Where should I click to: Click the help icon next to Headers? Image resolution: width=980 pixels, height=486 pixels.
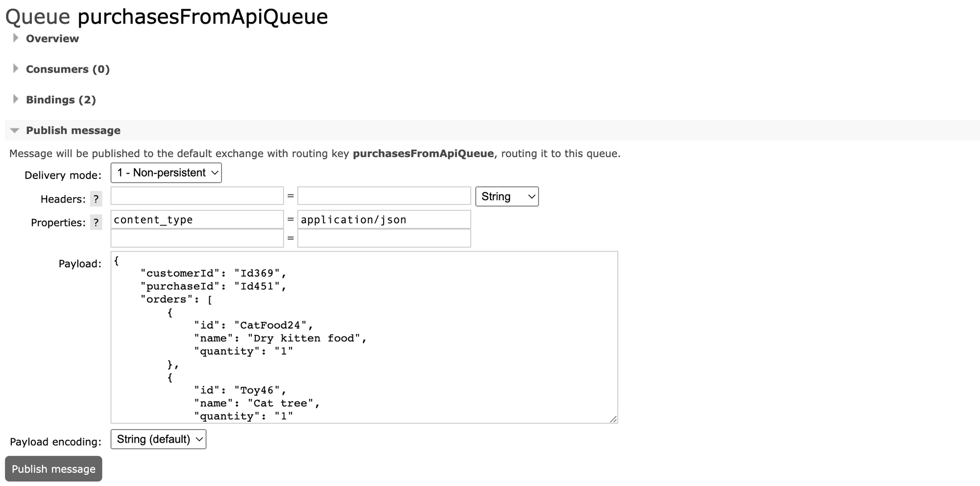[96, 199]
